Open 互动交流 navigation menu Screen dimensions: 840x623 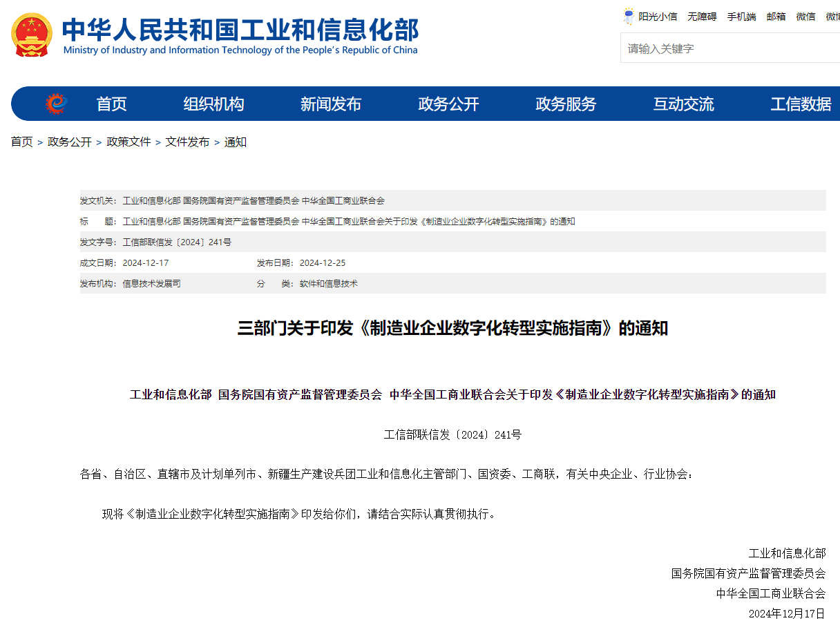[x=683, y=104]
